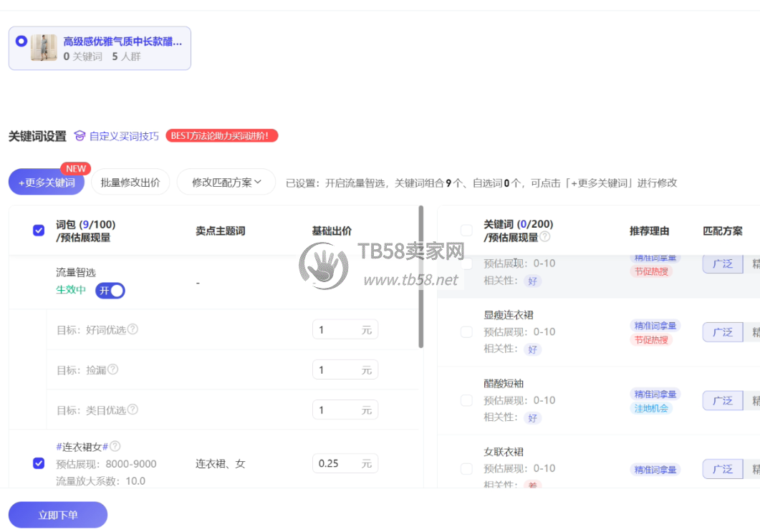Tick the checkbox for 显瘦连衣裙 keyword

[466, 332]
